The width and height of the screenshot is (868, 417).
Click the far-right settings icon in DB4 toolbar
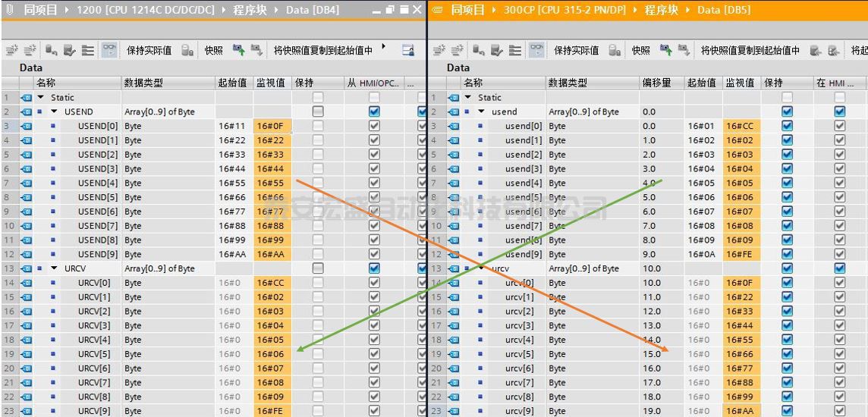pos(408,51)
